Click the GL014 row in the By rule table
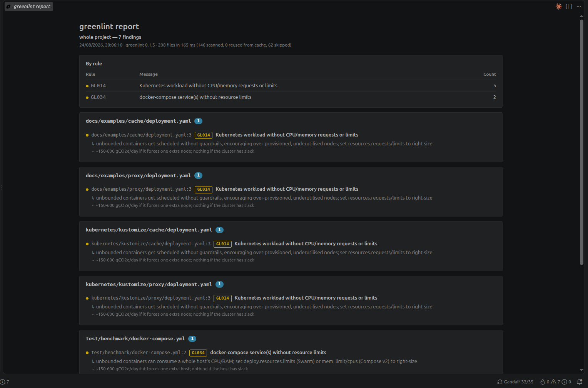 point(291,86)
